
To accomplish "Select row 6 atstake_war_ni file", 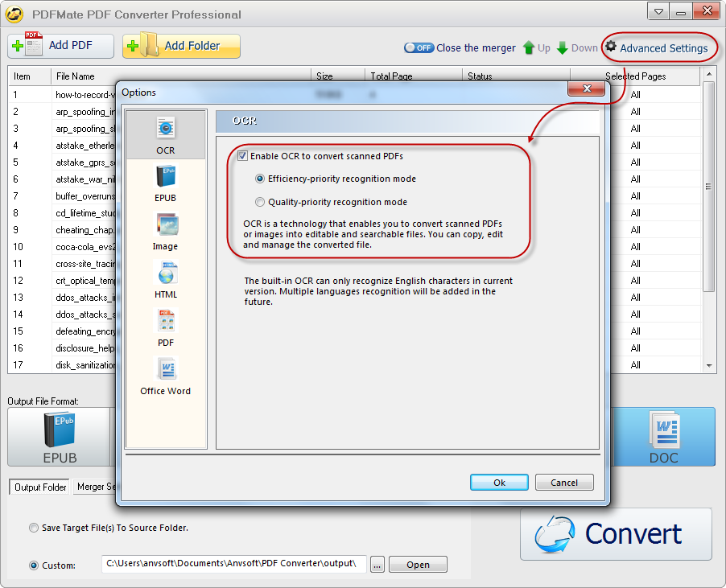I will (x=85, y=179).
